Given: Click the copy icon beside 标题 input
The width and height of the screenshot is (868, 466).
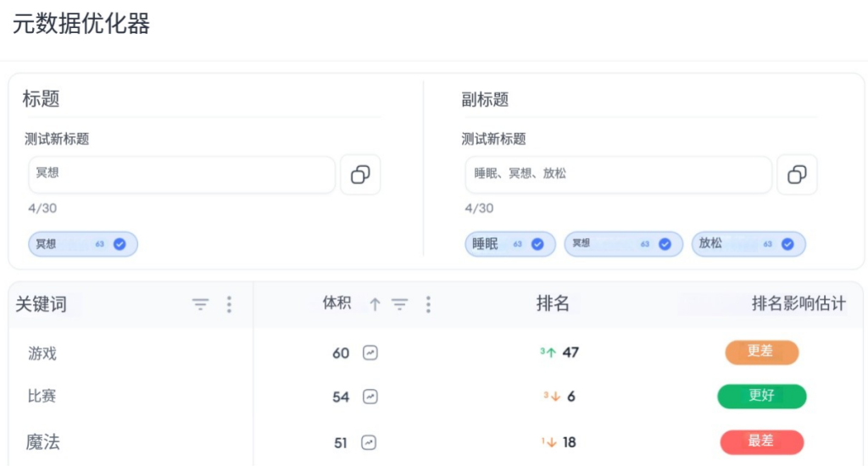Looking at the screenshot, I should click(360, 175).
